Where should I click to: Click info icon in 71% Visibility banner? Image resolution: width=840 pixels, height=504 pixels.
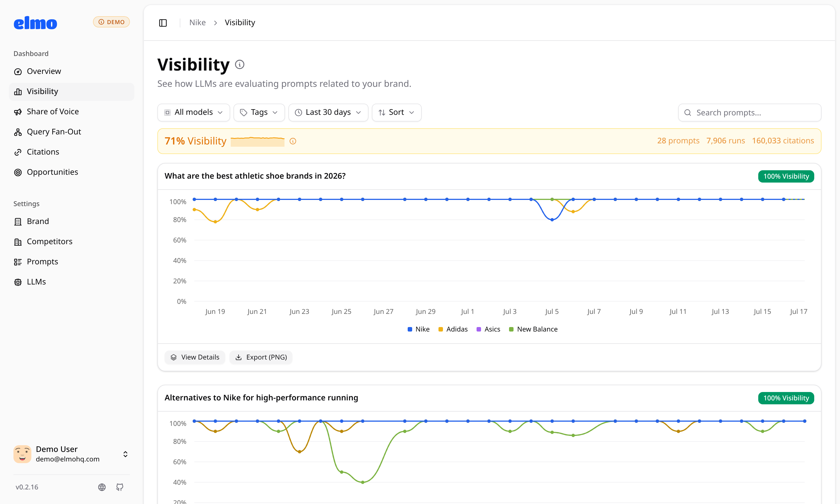click(x=293, y=141)
